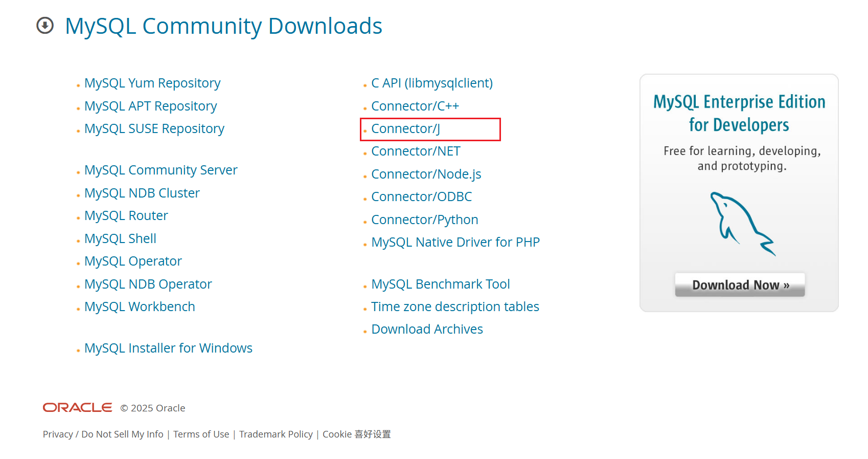Image resolution: width=868 pixels, height=459 pixels.
Task: Open MySQL Installer for Windows link
Action: pyautogui.click(x=169, y=348)
